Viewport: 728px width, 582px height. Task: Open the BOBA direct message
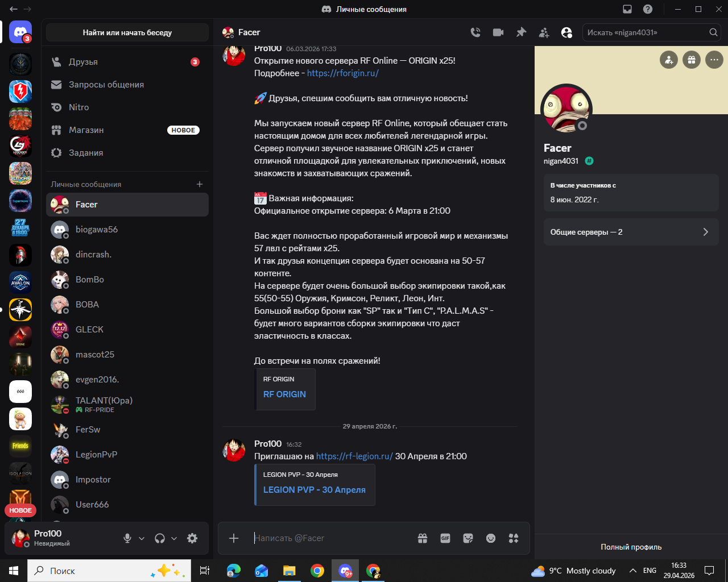[127, 305]
